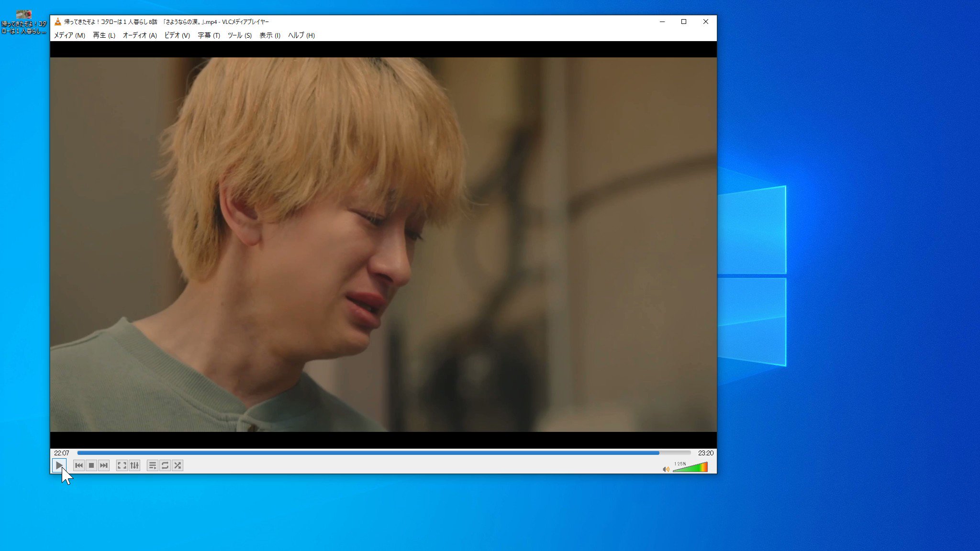Viewport: 980px width, 551px height.
Task: Mute audio via speaker icon
Action: pyautogui.click(x=666, y=469)
